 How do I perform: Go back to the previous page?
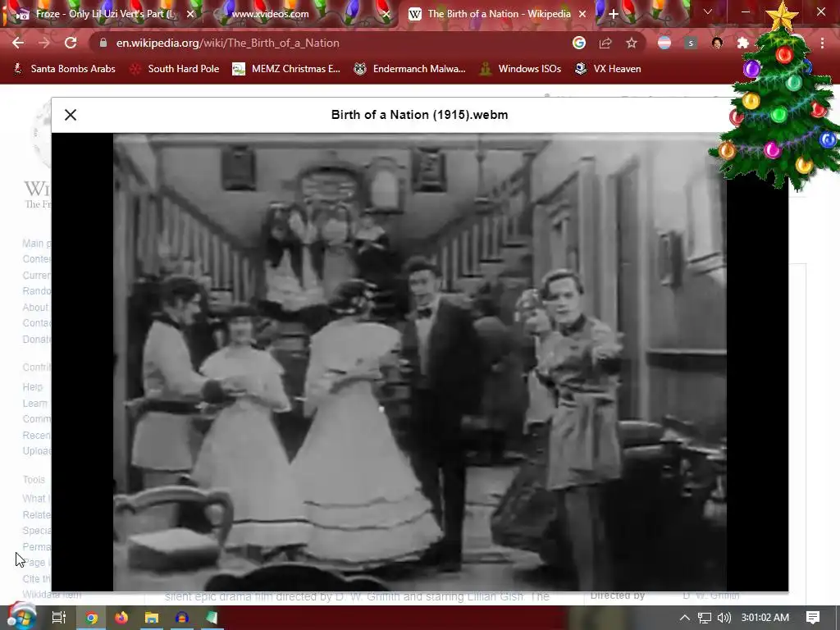click(x=18, y=43)
